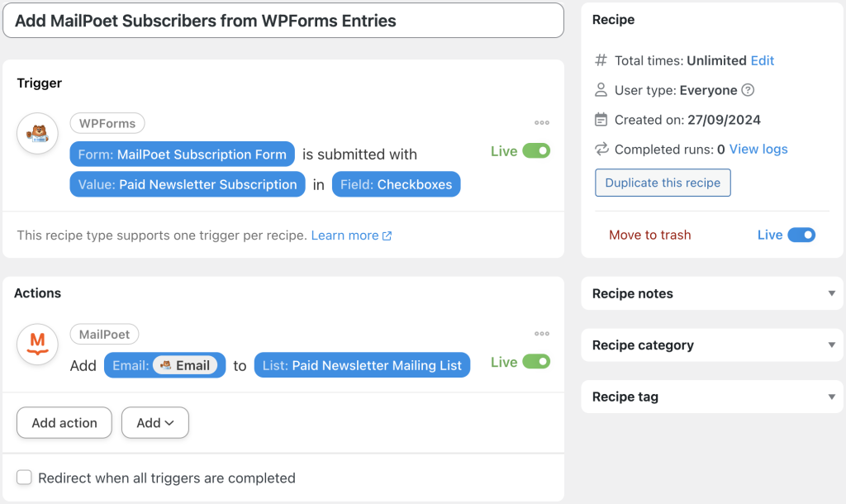The width and height of the screenshot is (846, 504).
Task: Click the recipe title input field
Action: tap(283, 20)
